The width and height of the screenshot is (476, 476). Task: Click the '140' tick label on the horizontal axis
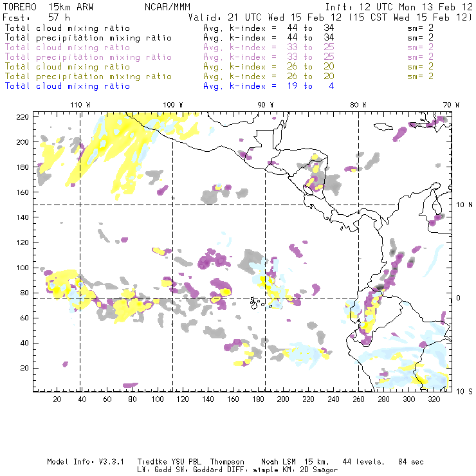tap(208, 399)
